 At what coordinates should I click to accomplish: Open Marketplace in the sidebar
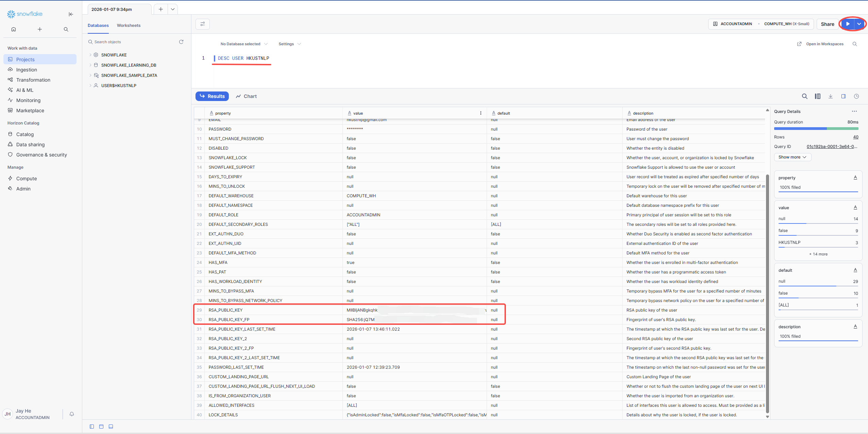(x=40, y=110)
